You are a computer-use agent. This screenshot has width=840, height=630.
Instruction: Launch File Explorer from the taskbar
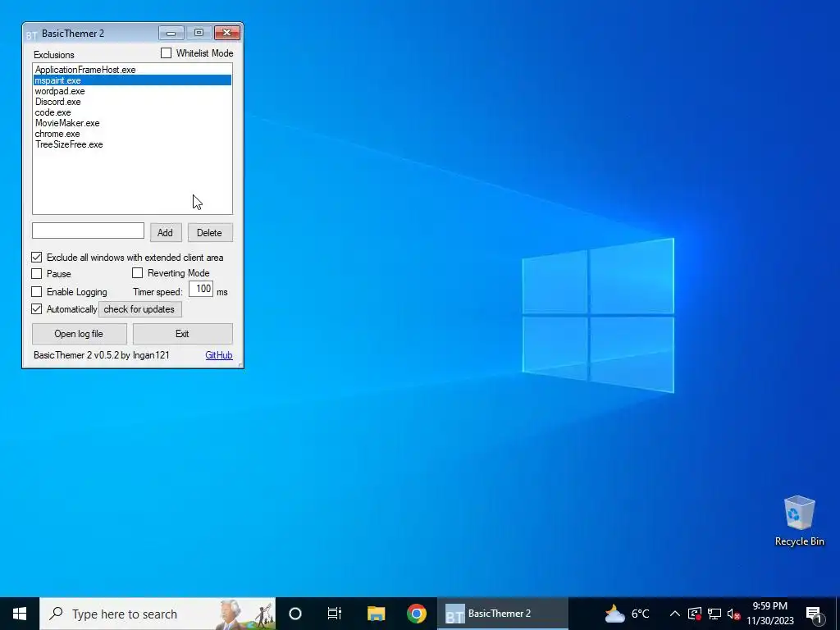[376, 614]
